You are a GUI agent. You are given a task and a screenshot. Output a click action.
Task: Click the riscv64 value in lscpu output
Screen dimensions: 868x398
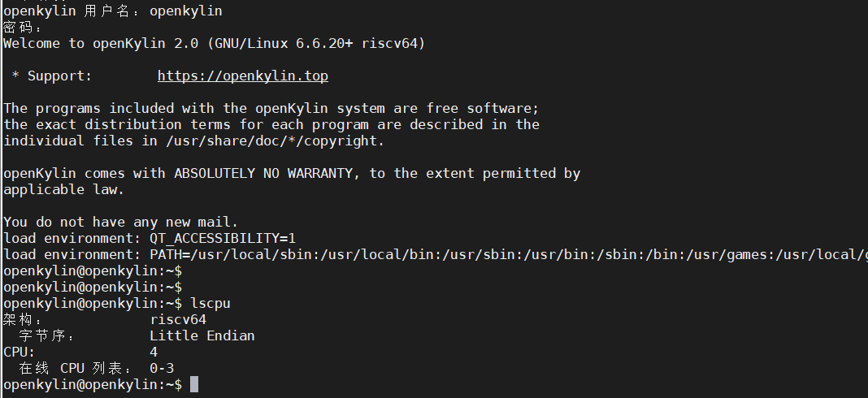click(177, 319)
